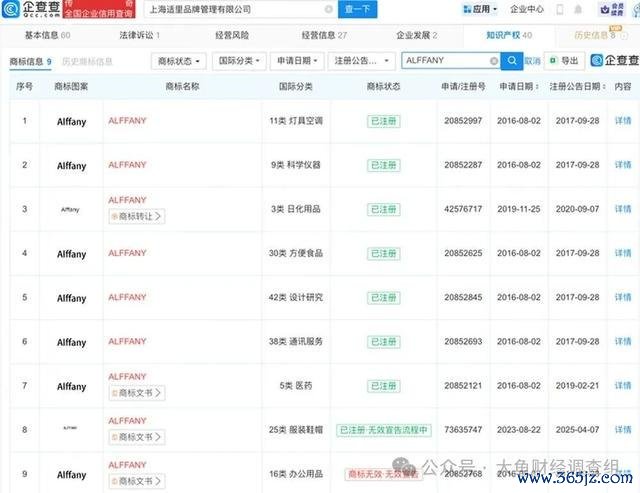Open 详情 for 11类 灯具空调 row
Image resolution: width=640 pixels, height=493 pixels.
click(x=623, y=121)
